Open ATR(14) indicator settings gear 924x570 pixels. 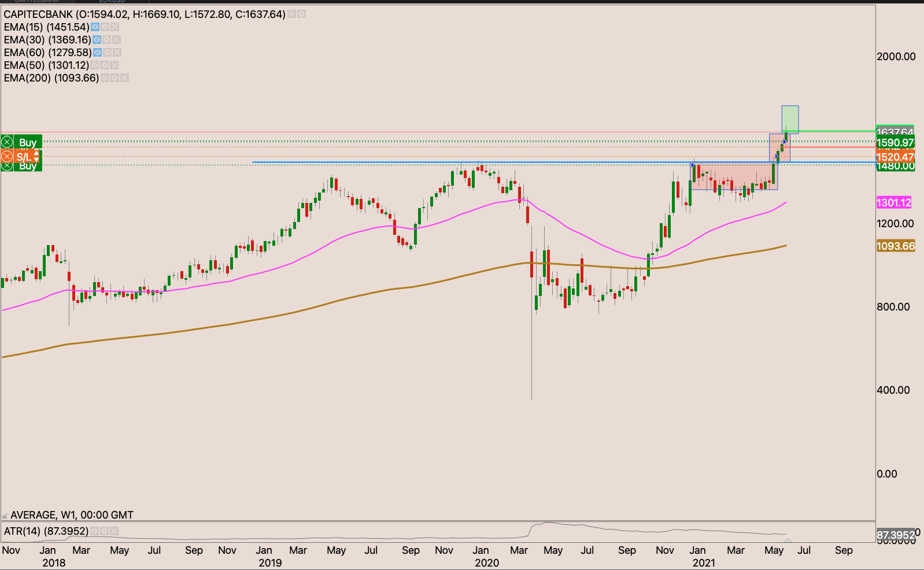[x=104, y=531]
